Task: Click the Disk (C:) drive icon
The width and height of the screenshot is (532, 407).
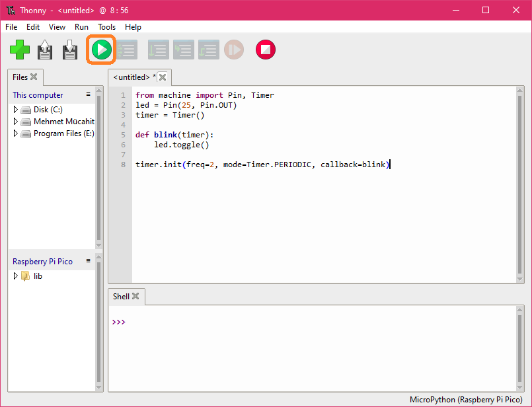Action: click(26, 110)
